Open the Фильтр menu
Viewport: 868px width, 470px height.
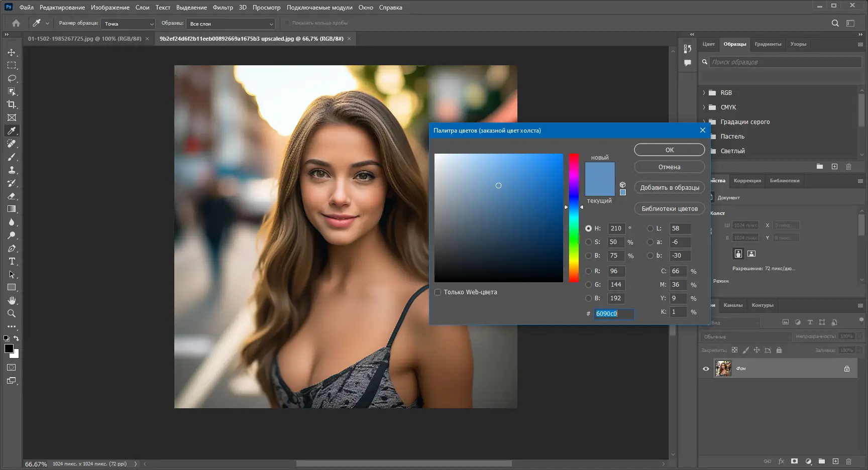(x=223, y=7)
